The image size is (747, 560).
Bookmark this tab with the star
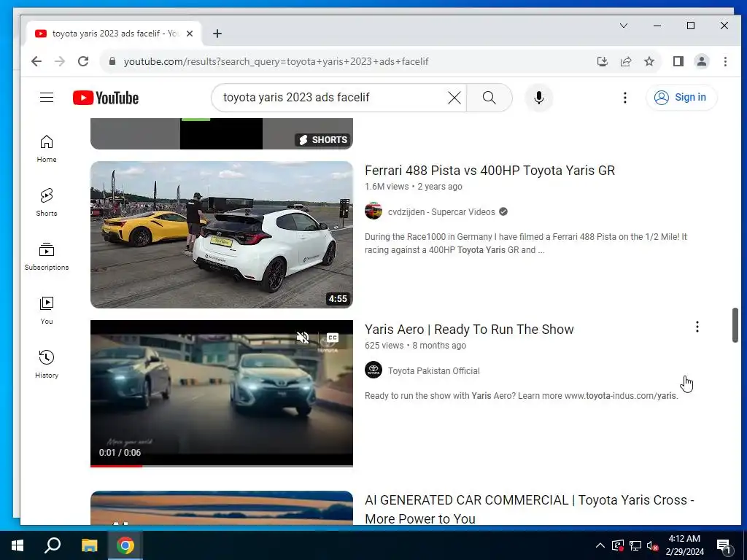[649, 61]
